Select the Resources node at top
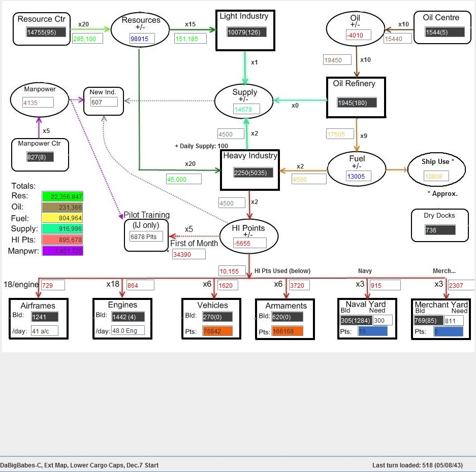 coord(141,29)
